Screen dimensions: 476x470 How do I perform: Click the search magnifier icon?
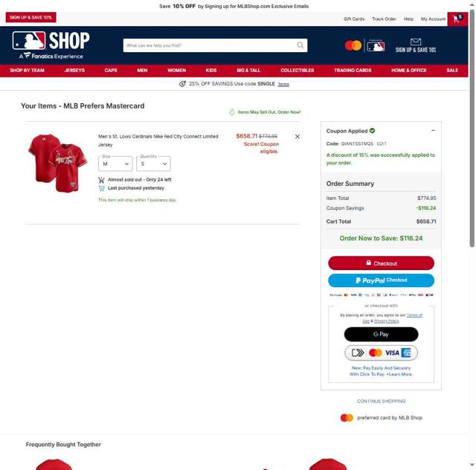tap(300, 45)
